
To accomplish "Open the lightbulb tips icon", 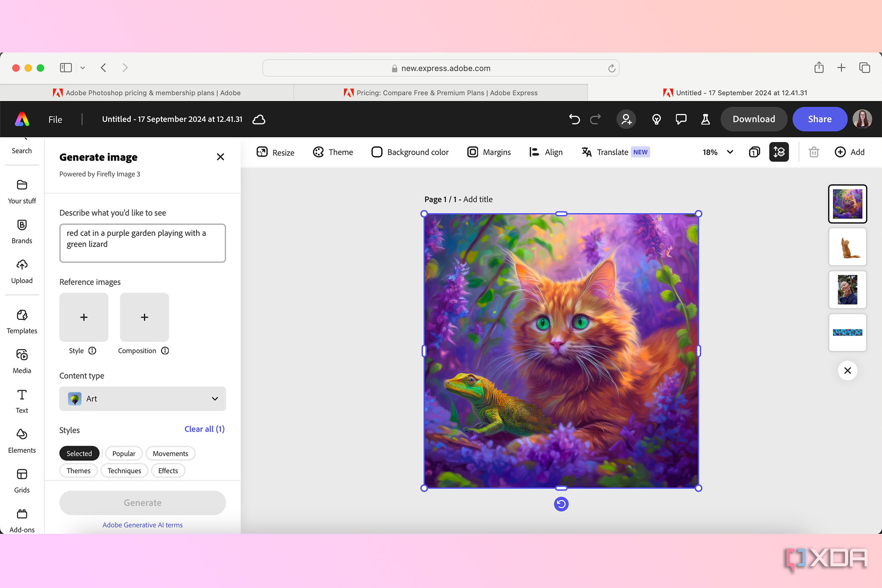I will [656, 119].
